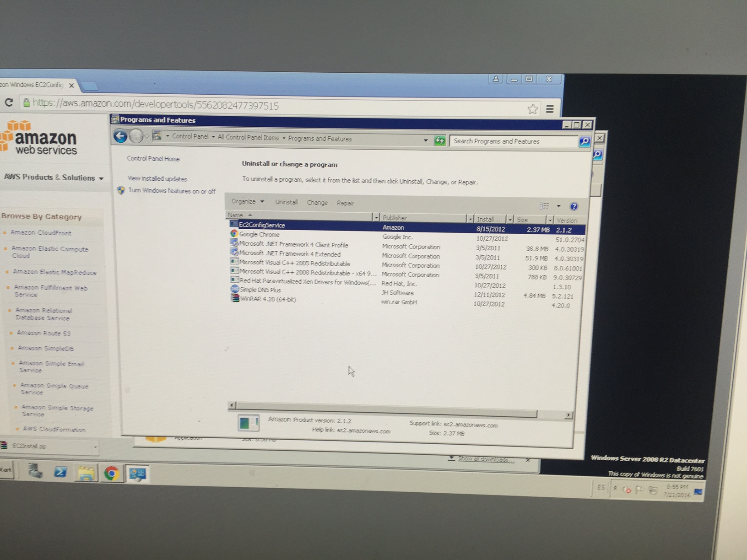Open the Name column filter dropdown
Viewport: 747px width, 560px height.
[376, 217]
